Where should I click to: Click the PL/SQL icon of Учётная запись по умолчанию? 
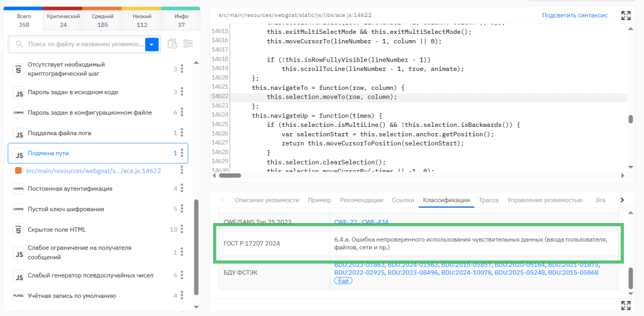pyautogui.click(x=18, y=296)
